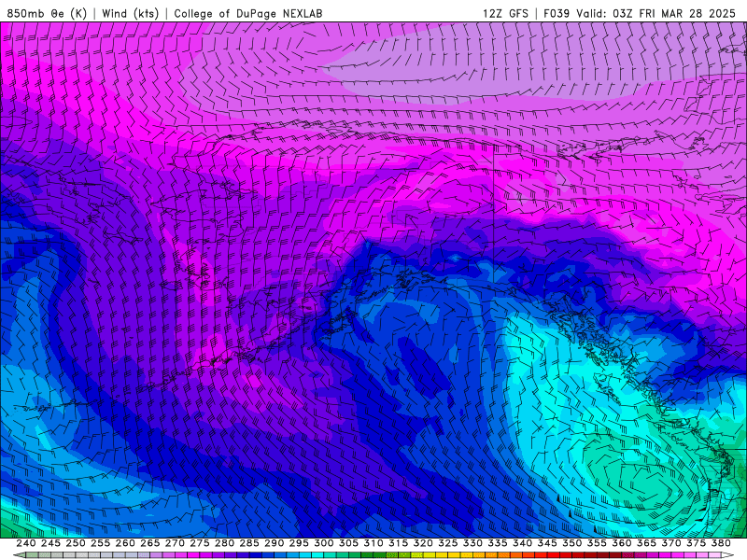Click the 265 value on the color scale

coord(149,543)
